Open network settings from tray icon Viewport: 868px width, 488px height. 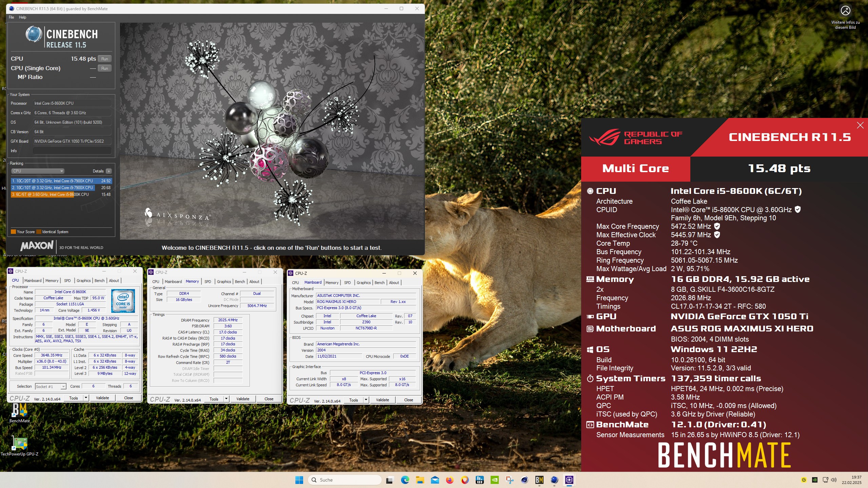coord(825,480)
